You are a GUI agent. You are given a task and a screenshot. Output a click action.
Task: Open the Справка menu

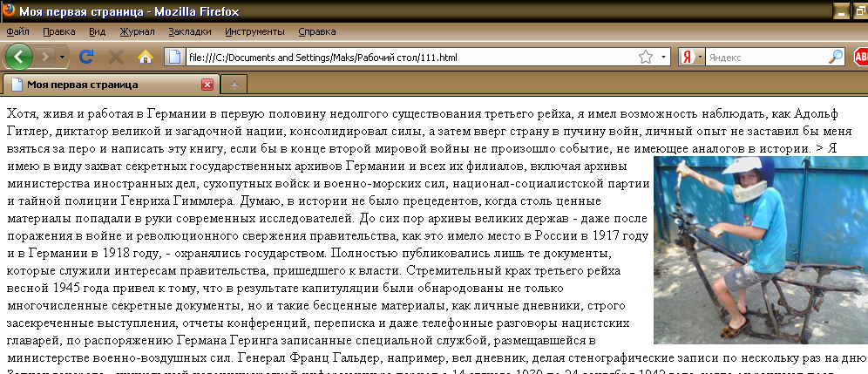coord(317,31)
